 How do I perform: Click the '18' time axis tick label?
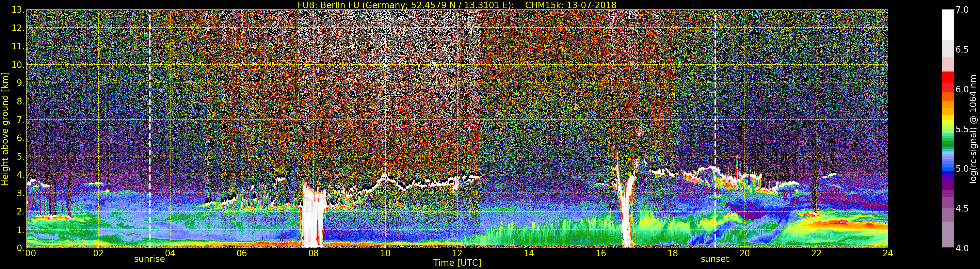click(673, 253)
